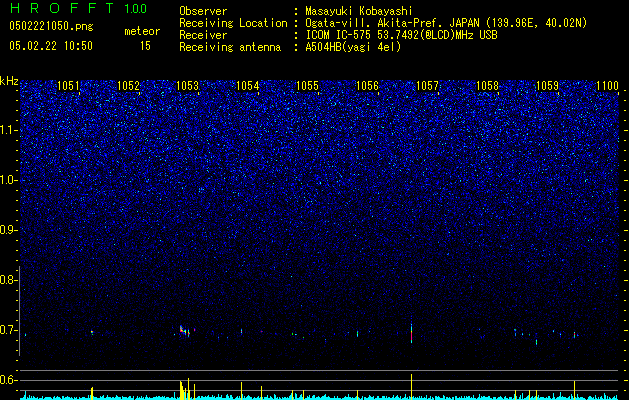Click the 1056 time axis label
This screenshot has width=629, height=400.
[x=367, y=85]
